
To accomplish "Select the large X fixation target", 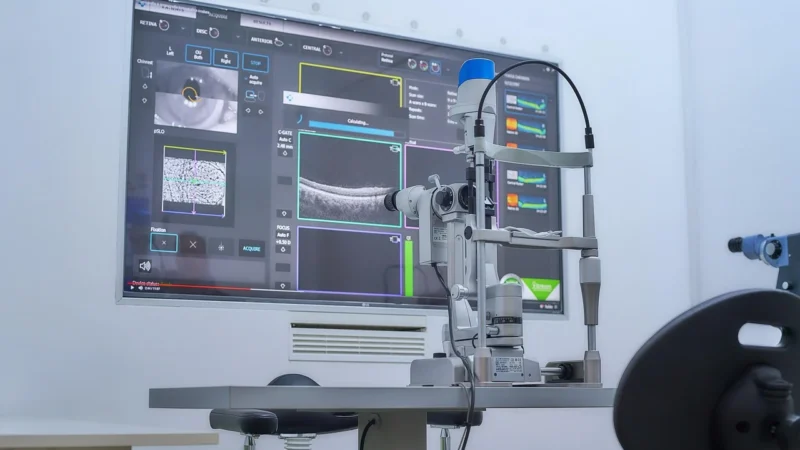I will tap(193, 245).
